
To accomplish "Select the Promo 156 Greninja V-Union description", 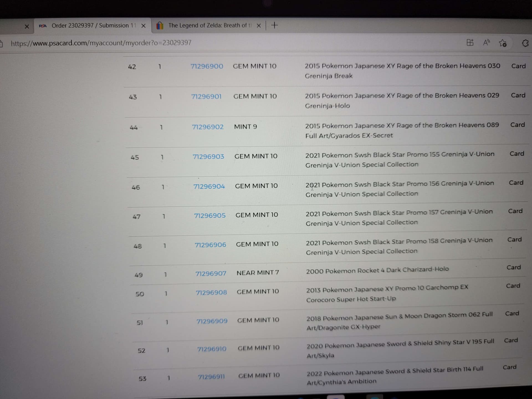I will 400,189.
